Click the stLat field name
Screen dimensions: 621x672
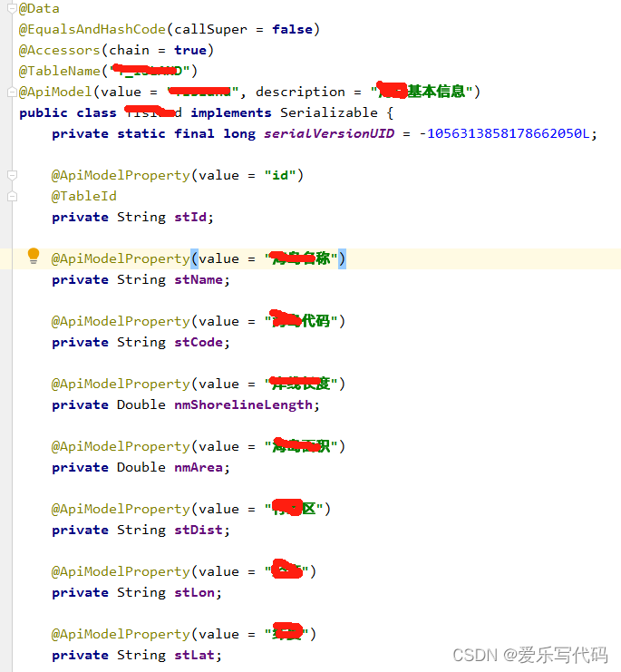[x=194, y=655]
